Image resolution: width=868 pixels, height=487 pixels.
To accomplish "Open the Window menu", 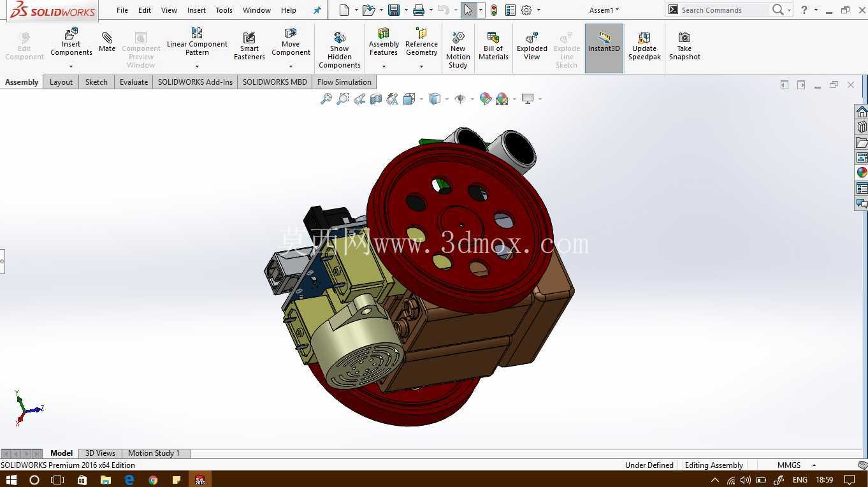I will 257,10.
